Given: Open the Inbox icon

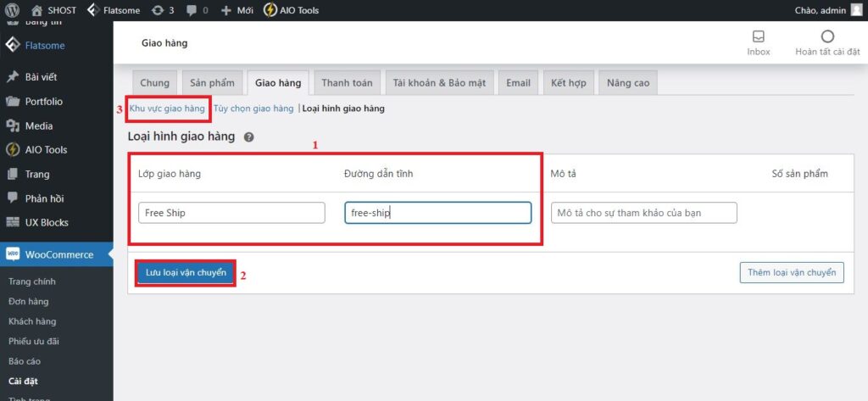Looking at the screenshot, I should pyautogui.click(x=758, y=36).
